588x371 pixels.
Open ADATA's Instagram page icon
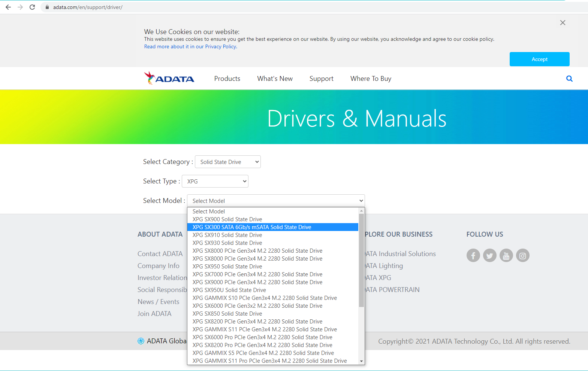pyautogui.click(x=523, y=255)
